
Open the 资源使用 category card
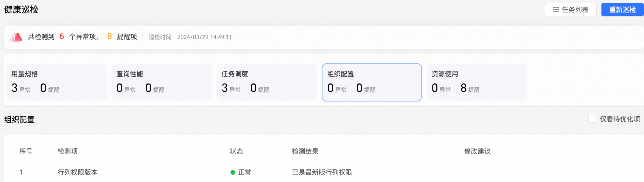477,82
